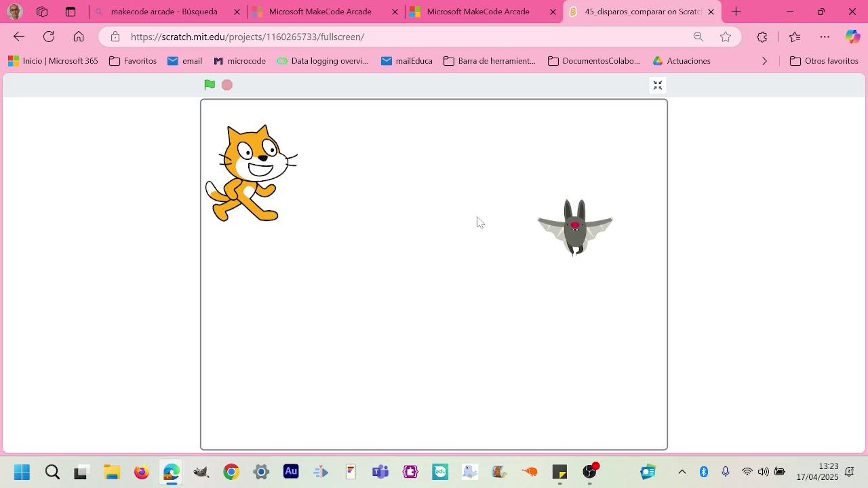Open the microphone tray icon
Viewport: 868px width, 488px height.
tap(726, 472)
